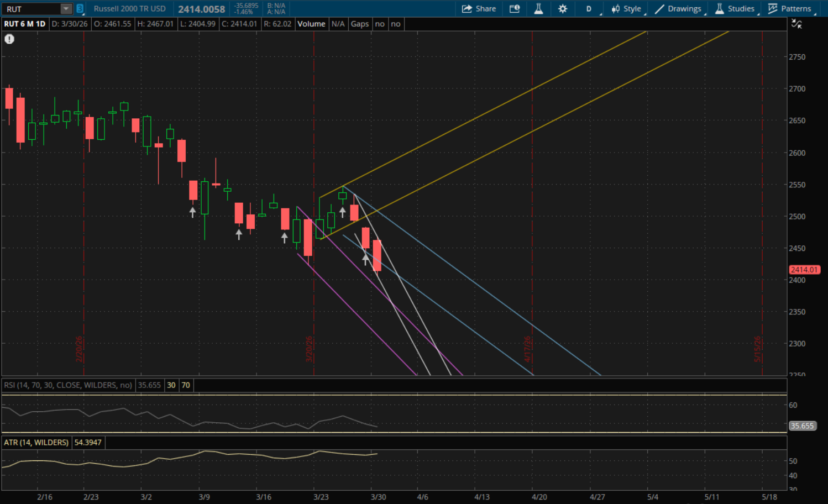Click the folder-with-clock icon beside Share
The height and width of the screenshot is (504, 828).
514,9
